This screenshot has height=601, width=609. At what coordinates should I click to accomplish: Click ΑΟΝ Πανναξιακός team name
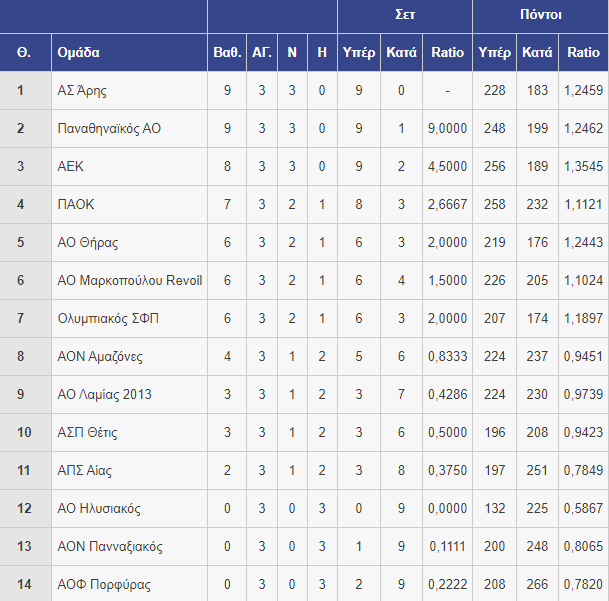(110, 546)
